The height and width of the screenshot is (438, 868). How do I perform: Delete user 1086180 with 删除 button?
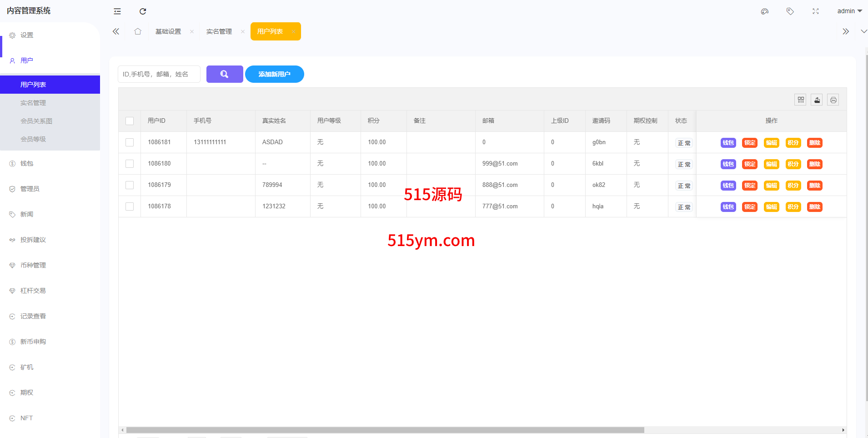(x=814, y=164)
